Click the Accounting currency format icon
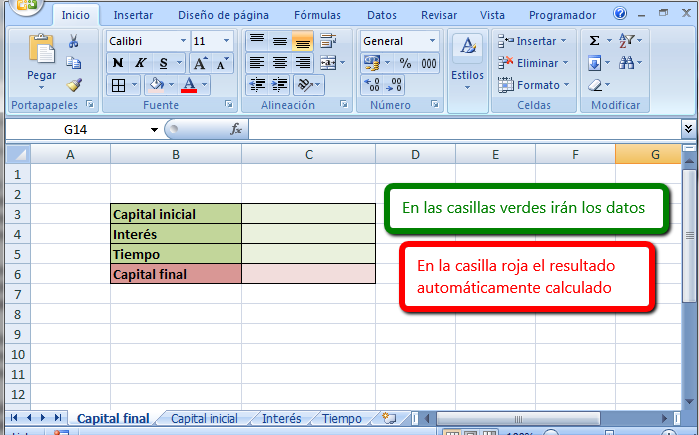699x435 pixels. (372, 63)
